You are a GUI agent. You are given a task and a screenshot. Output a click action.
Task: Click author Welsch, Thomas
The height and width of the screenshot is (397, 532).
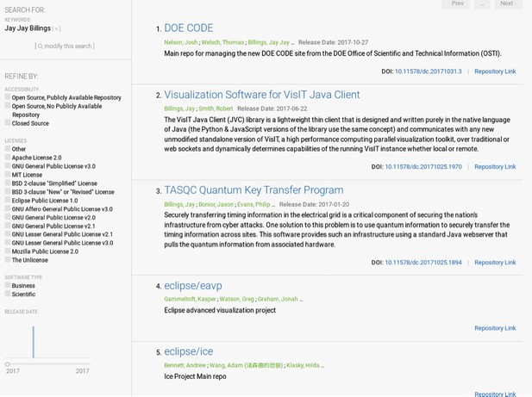222,42
